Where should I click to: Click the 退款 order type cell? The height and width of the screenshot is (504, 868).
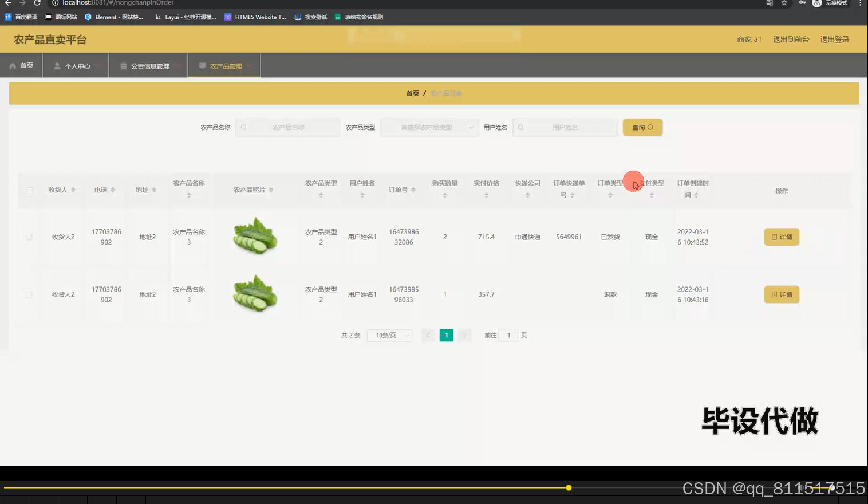point(610,294)
